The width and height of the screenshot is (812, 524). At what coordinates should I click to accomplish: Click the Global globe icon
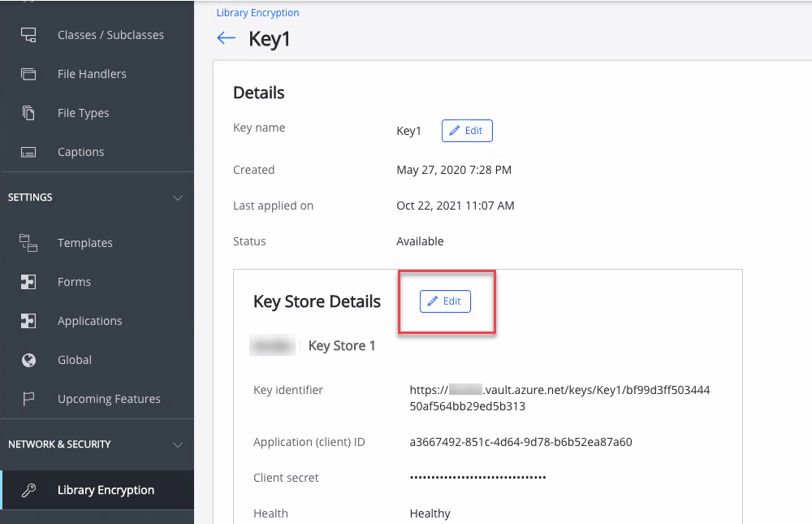tap(28, 360)
